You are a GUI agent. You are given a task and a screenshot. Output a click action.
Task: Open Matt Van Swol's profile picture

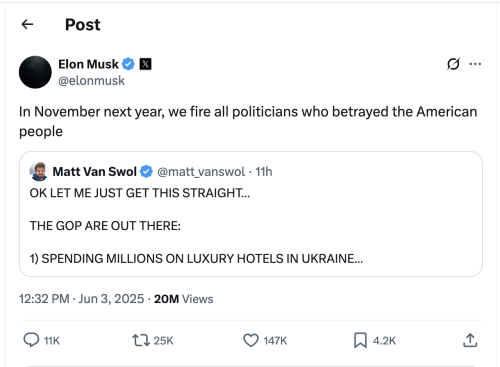point(39,171)
